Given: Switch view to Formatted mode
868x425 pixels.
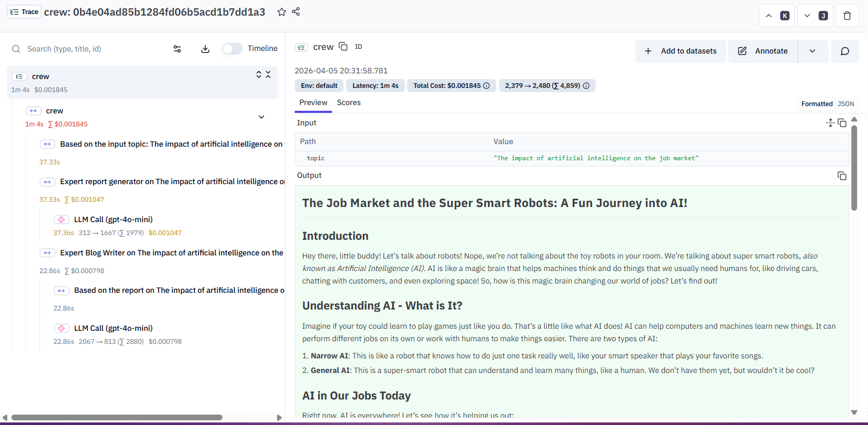Looking at the screenshot, I should click(817, 104).
